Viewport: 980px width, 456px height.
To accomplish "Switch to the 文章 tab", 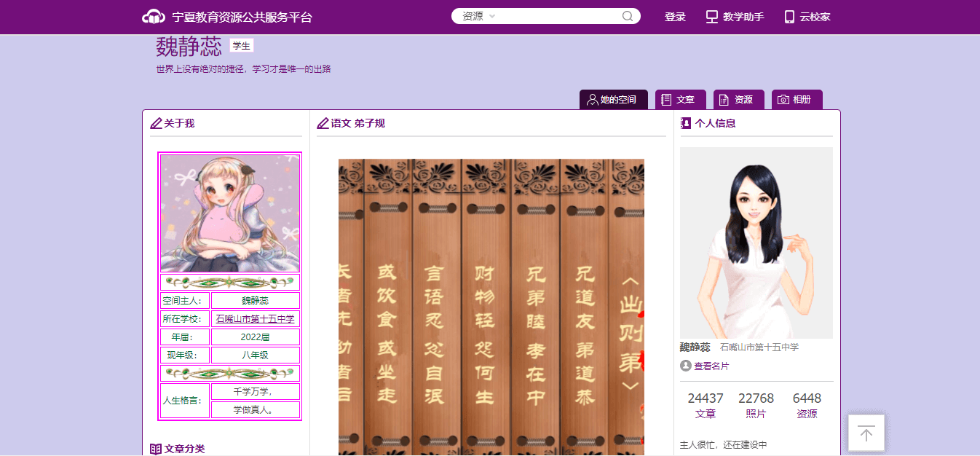I will coord(677,100).
